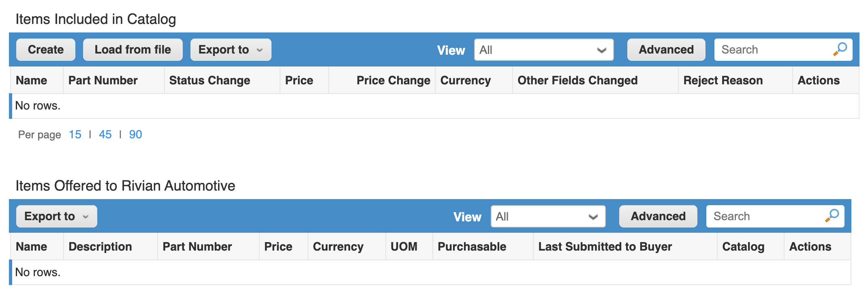Open the View dropdown for offered items
Screen dimensions: 868x296
point(547,217)
